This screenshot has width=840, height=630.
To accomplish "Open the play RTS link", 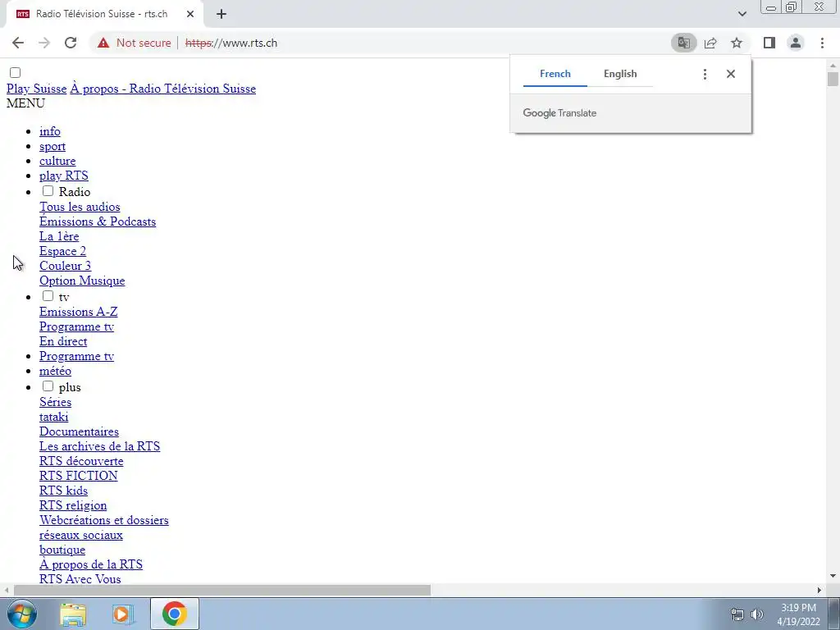I will [x=64, y=176].
